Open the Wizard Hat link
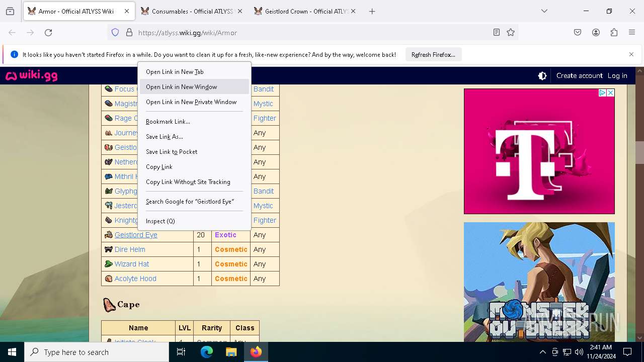This screenshot has width=644, height=362. (x=132, y=264)
